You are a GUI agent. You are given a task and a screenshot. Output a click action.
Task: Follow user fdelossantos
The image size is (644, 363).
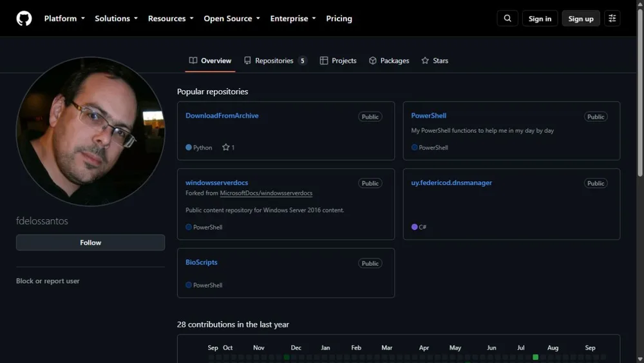(x=90, y=242)
